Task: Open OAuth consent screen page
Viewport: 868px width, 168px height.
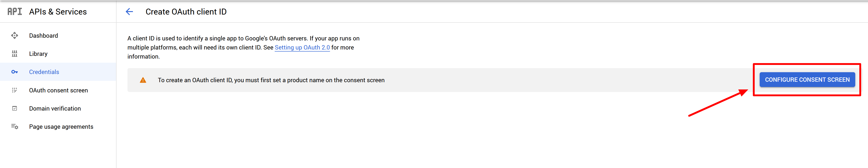Action: [58, 90]
